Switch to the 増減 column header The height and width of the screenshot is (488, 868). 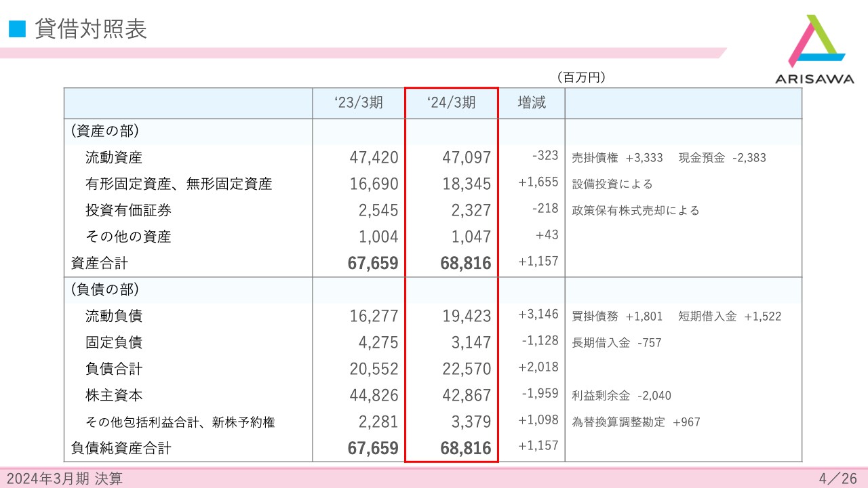coord(532,102)
